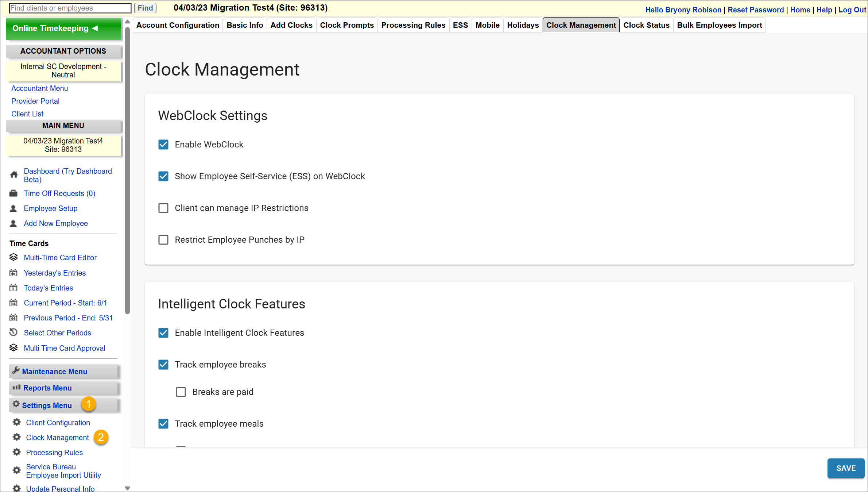Click the Dashboard home icon
Image resolution: width=868 pixels, height=492 pixels.
pos(14,175)
